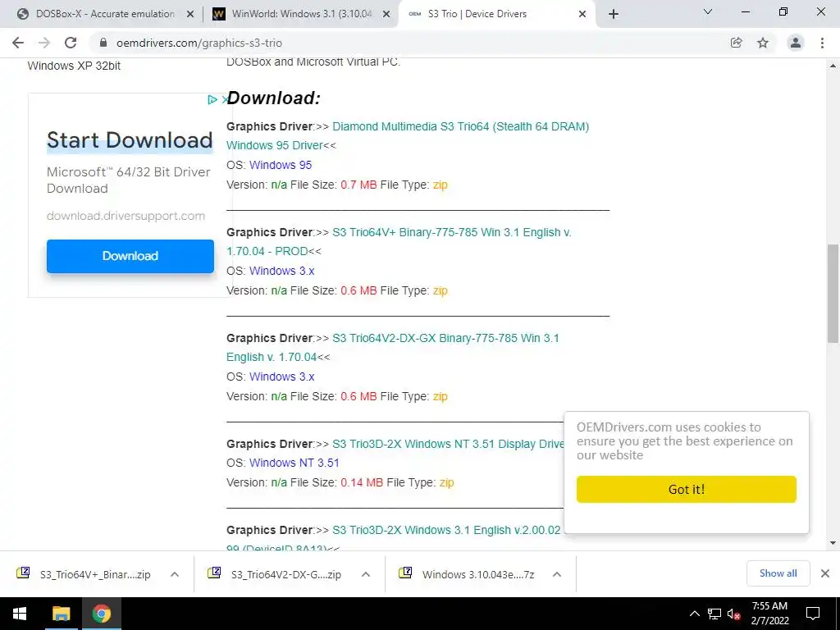
Task: Select the S3 Trio Device Drivers tab
Action: click(x=495, y=14)
